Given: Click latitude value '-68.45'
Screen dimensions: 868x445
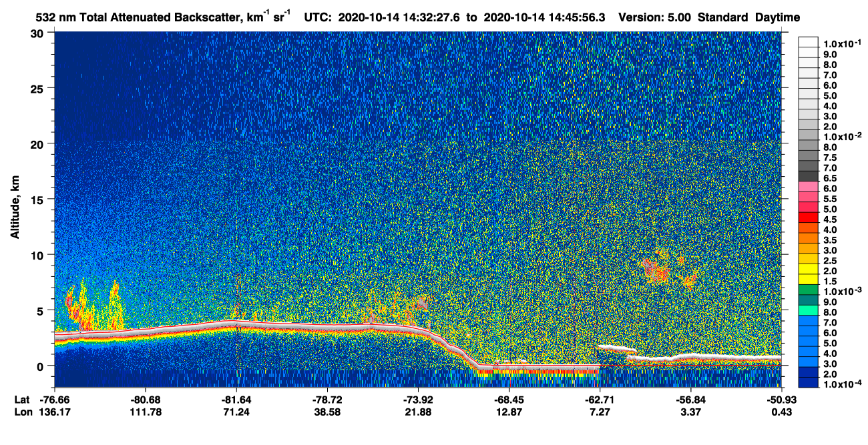Looking at the screenshot, I should coord(509,399).
